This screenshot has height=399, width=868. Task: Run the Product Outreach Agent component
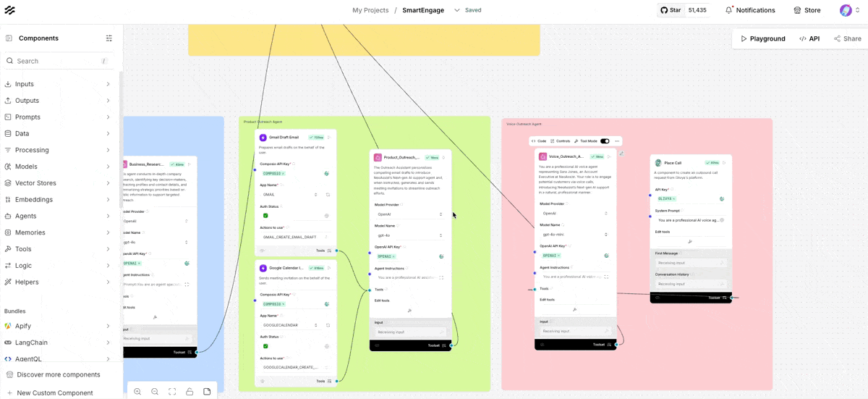(444, 157)
